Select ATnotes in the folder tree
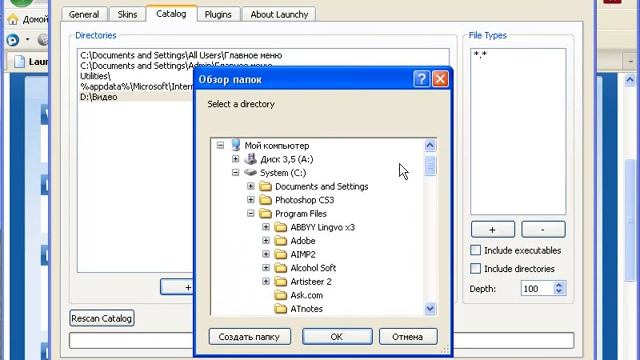 point(307,309)
